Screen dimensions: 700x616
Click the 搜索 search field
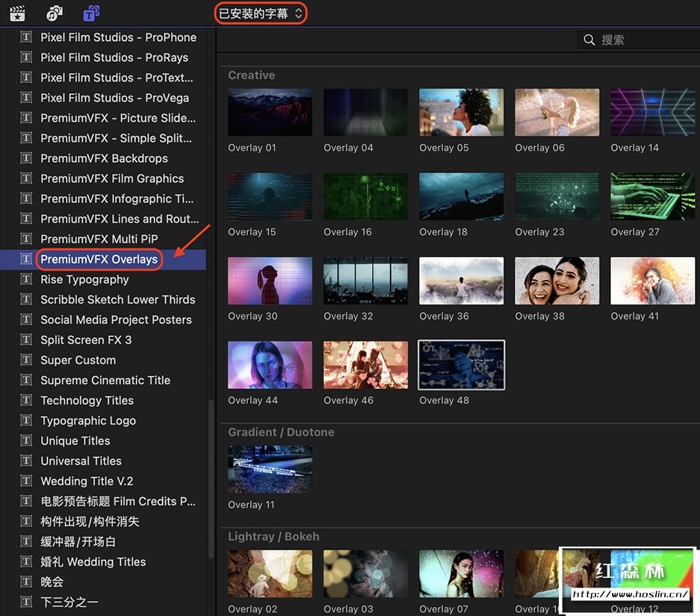coord(639,40)
